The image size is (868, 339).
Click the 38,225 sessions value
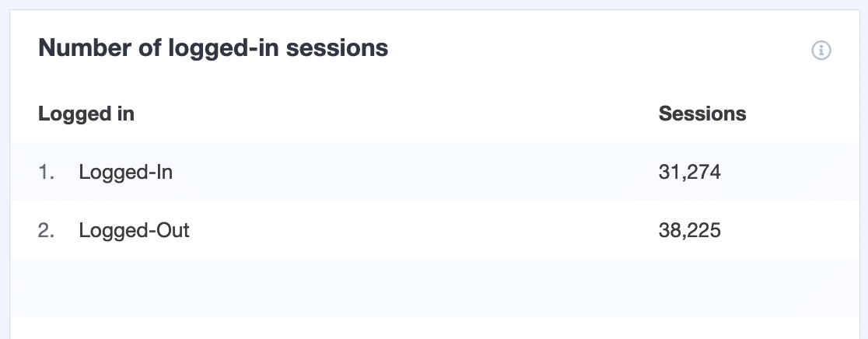tap(690, 230)
